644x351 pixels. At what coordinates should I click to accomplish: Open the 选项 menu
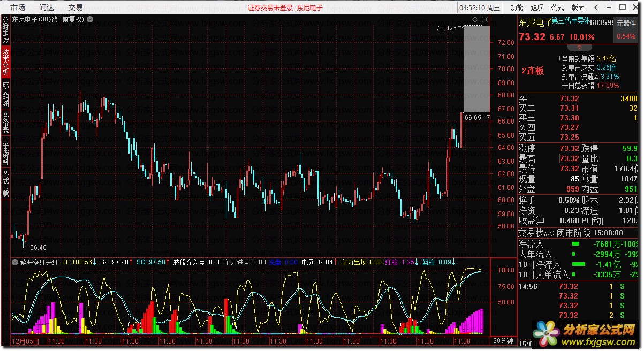(537, 7)
